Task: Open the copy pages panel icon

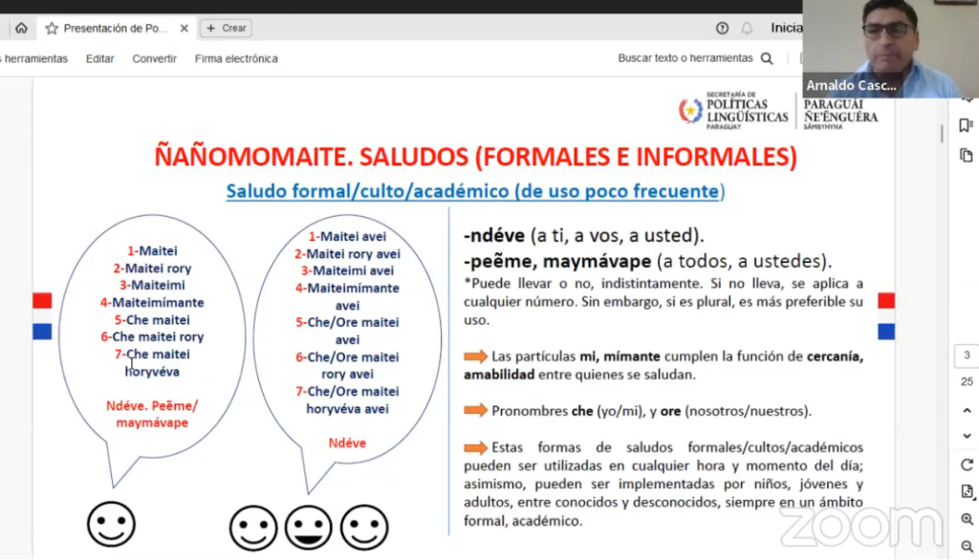Action: 967,155
